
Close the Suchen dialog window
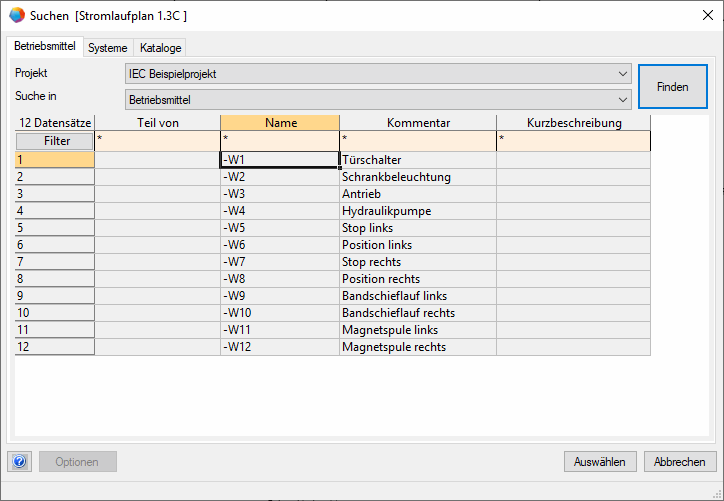701,16
